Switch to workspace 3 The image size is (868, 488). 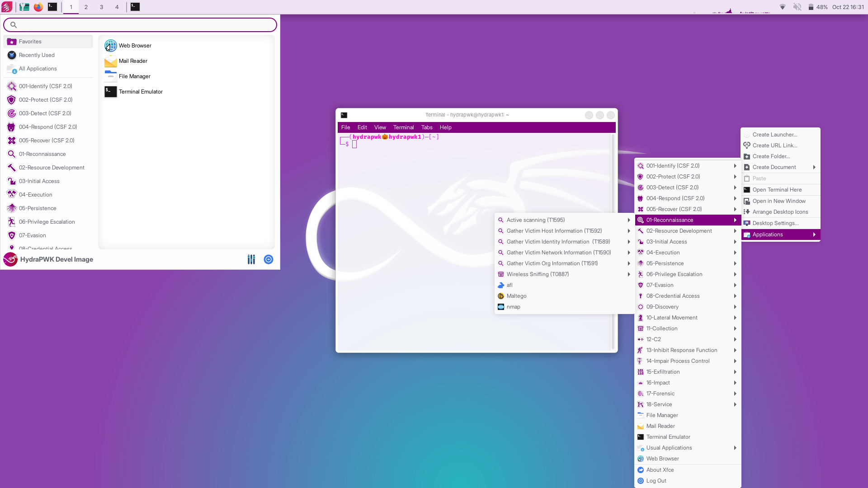pyautogui.click(x=101, y=7)
